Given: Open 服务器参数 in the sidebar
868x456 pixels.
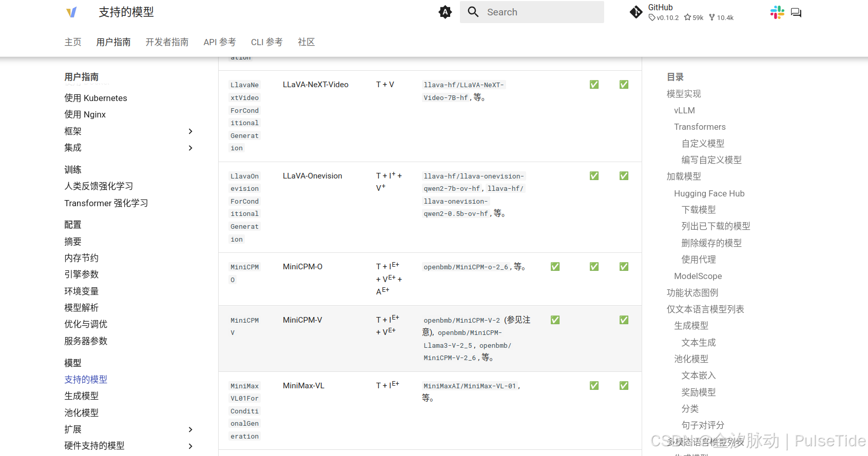Looking at the screenshot, I should click(x=86, y=341).
